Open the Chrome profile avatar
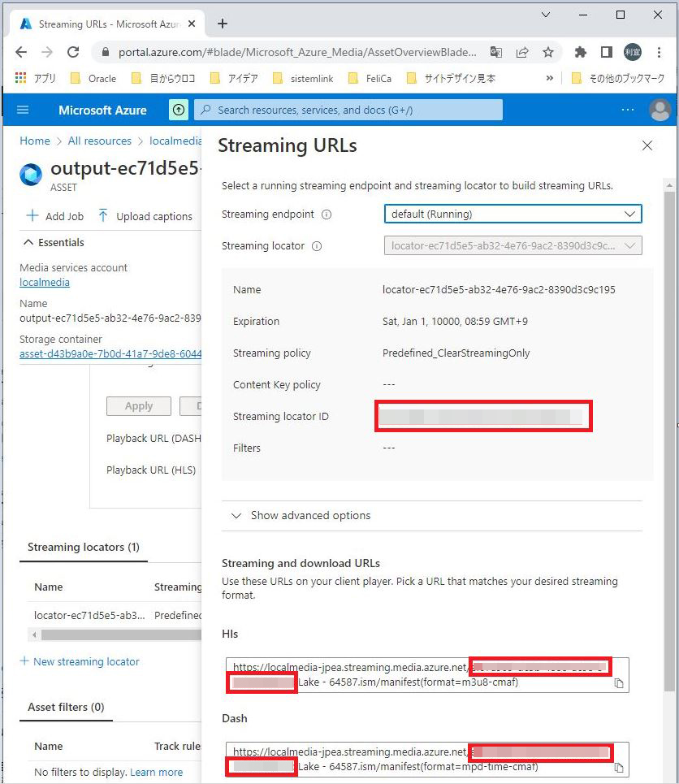679x784 pixels. pos(633,52)
